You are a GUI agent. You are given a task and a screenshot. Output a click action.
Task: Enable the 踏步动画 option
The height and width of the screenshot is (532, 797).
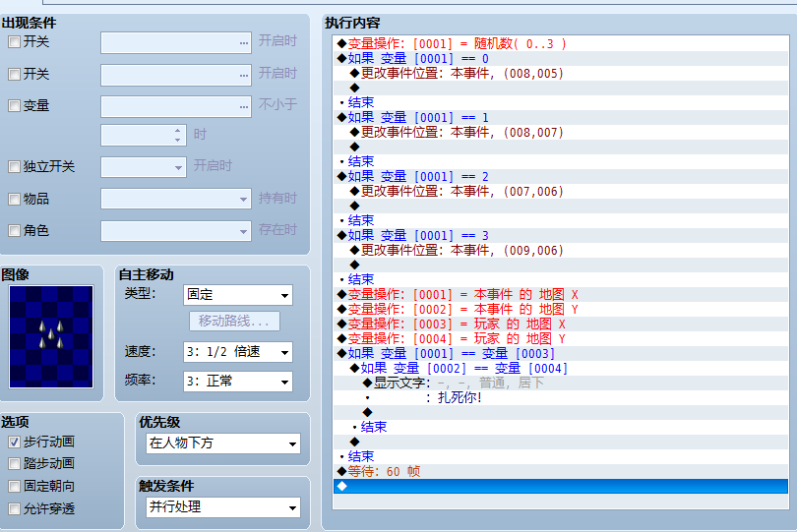(14, 463)
